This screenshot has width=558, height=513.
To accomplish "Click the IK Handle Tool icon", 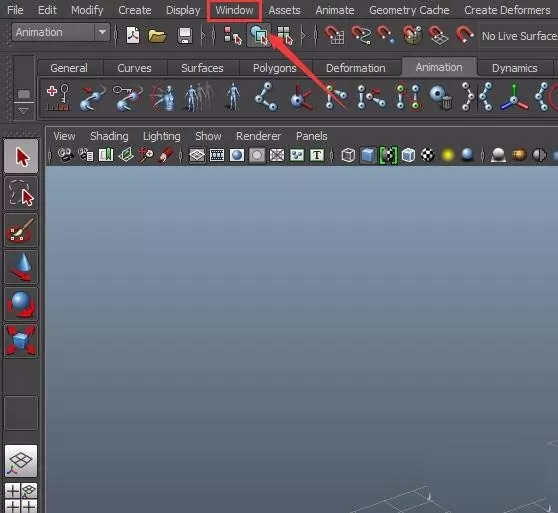I will (336, 97).
